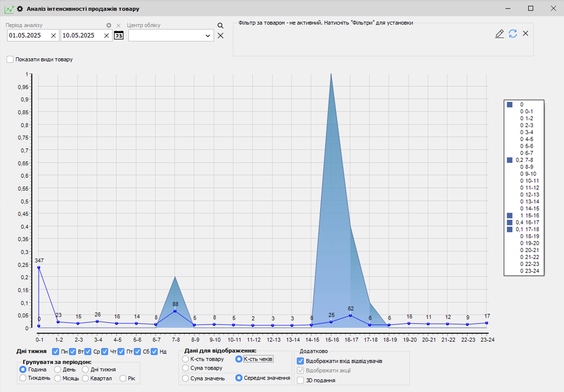Enable Показати види товару checkbox
The height and width of the screenshot is (392, 564).
point(10,59)
